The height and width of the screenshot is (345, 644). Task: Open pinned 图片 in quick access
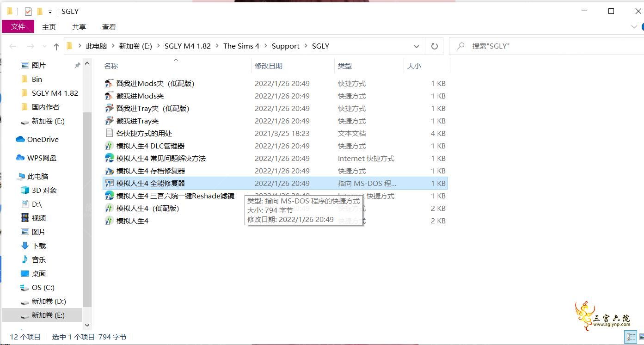coord(39,66)
